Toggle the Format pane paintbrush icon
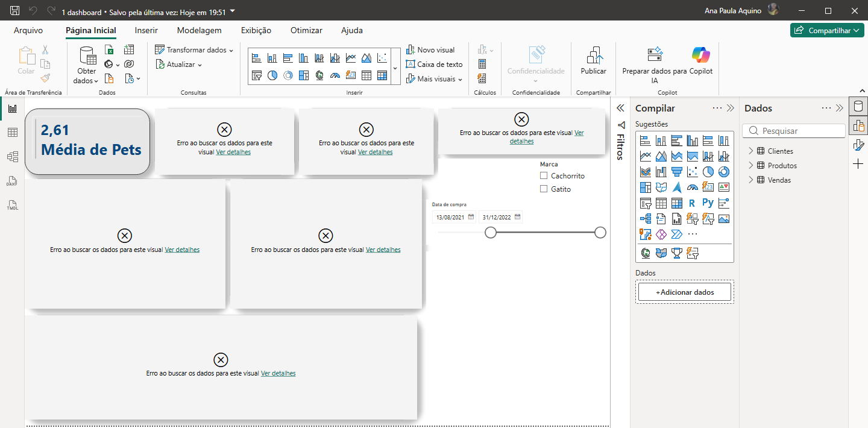This screenshot has width=868, height=428. [x=858, y=145]
